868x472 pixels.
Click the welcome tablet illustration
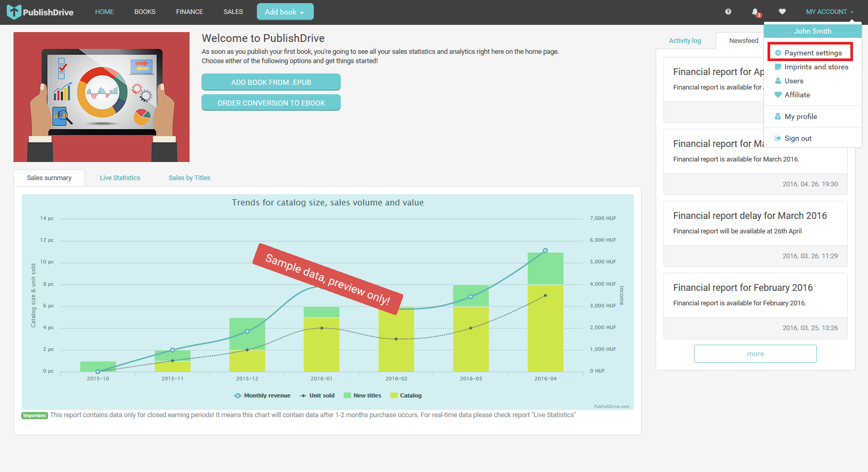102,97
